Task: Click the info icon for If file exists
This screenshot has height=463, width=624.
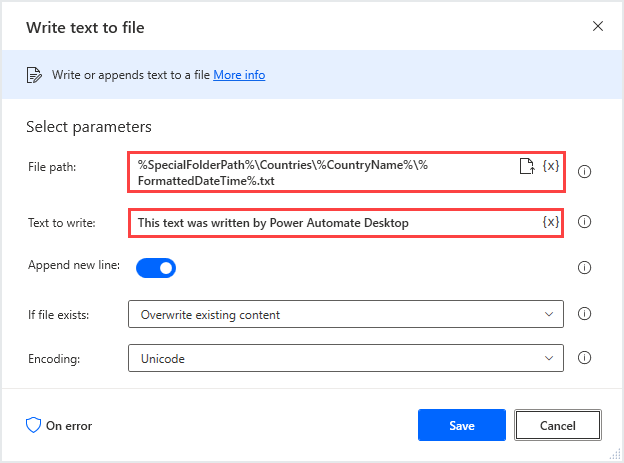Action: (x=585, y=314)
